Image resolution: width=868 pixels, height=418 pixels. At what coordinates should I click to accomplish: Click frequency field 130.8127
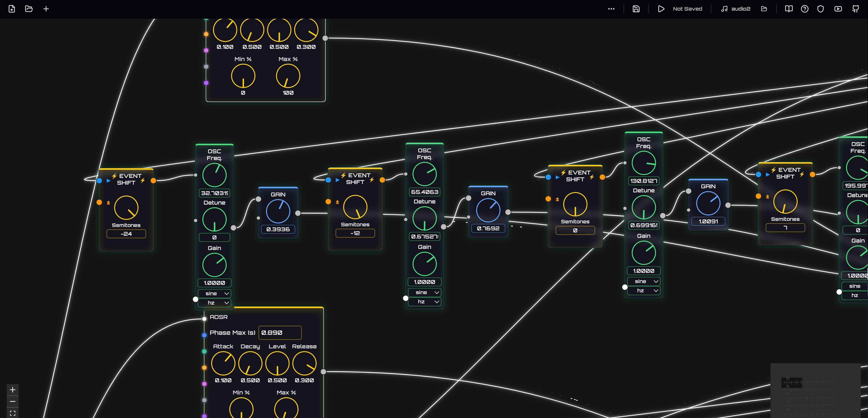pos(644,181)
